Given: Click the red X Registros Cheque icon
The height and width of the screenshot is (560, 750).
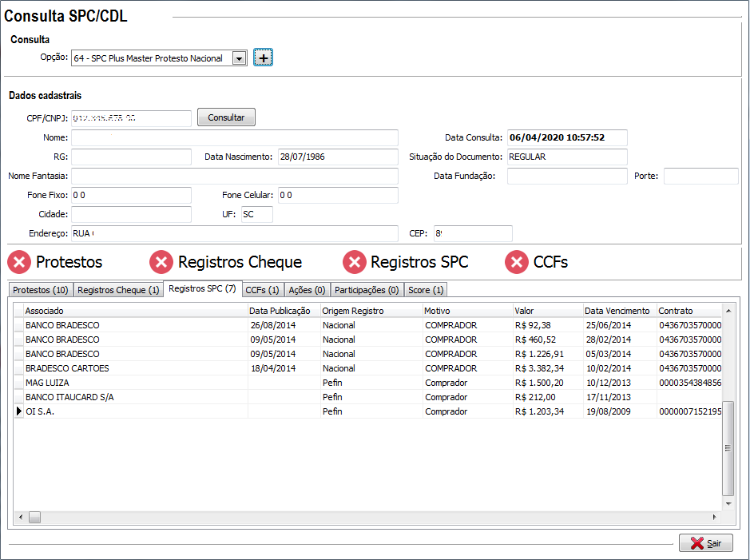Looking at the screenshot, I should click(x=161, y=262).
